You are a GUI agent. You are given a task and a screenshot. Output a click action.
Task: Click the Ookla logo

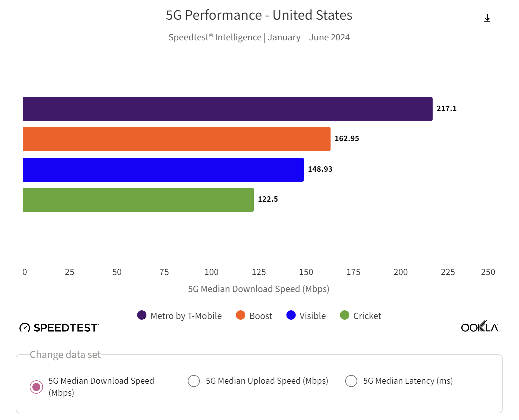click(479, 327)
